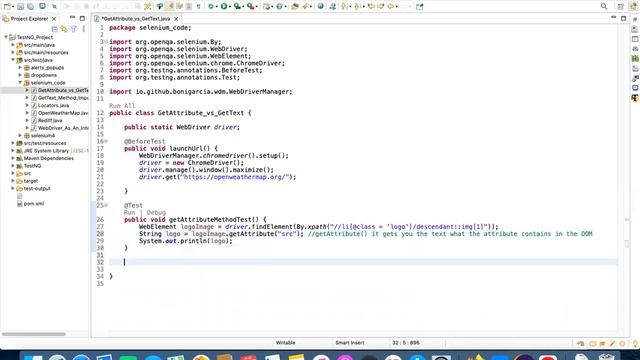Image resolution: width=640 pixels, height=360 pixels.
Task: Click Link with Editor icon
Action: pyautogui.click(x=64, y=29)
